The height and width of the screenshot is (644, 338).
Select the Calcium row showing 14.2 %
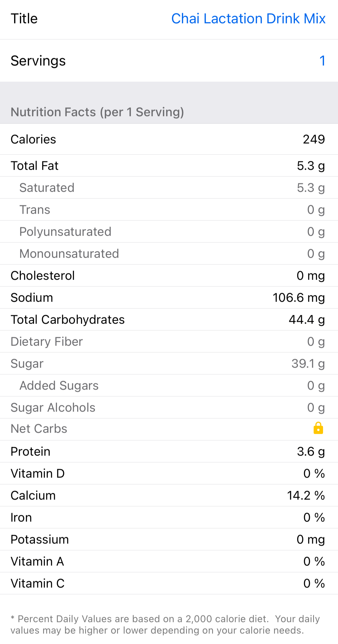[169, 496]
